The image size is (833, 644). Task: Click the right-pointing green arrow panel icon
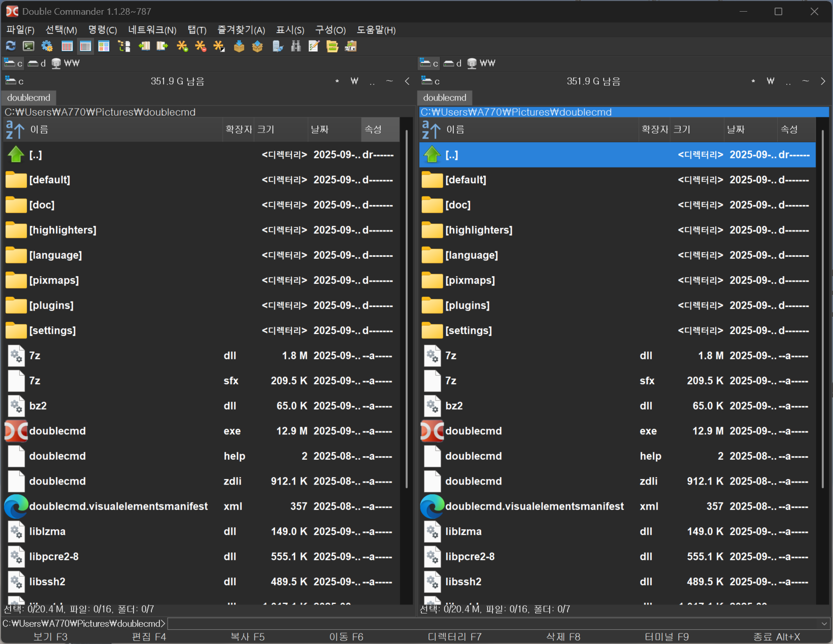(162, 46)
